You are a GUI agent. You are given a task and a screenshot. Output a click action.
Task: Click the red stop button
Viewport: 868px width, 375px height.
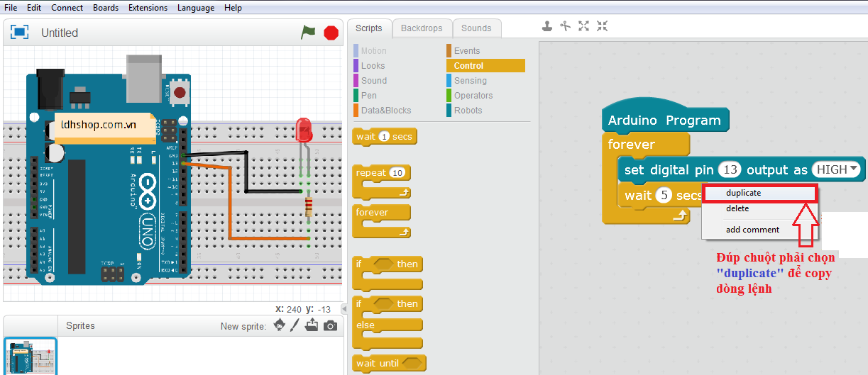point(331,33)
